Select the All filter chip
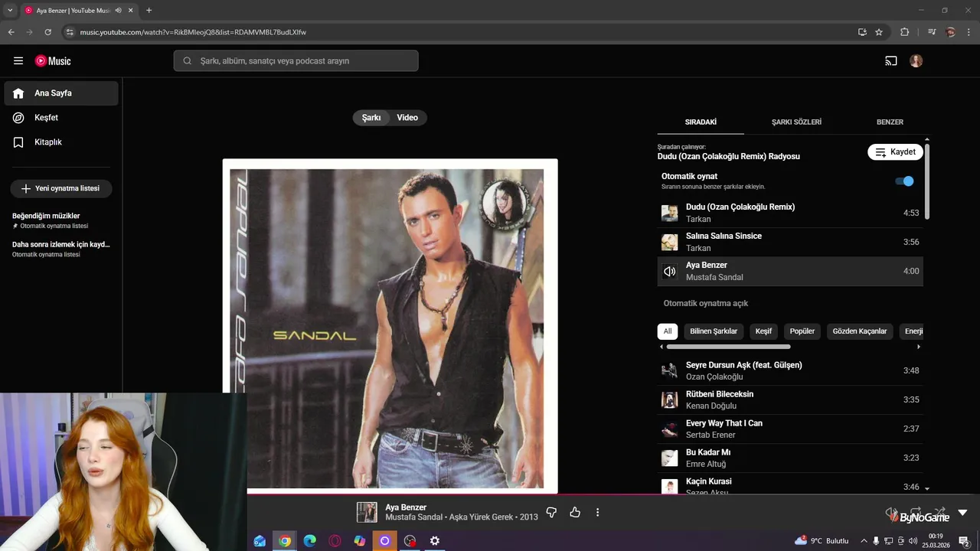The width and height of the screenshot is (980, 551). pyautogui.click(x=668, y=331)
